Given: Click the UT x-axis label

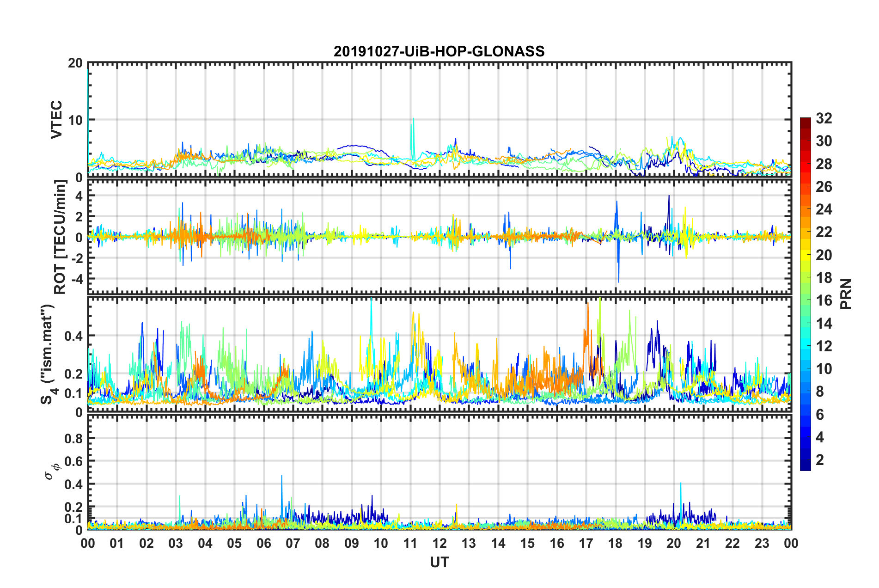Looking at the screenshot, I should pos(439,562).
